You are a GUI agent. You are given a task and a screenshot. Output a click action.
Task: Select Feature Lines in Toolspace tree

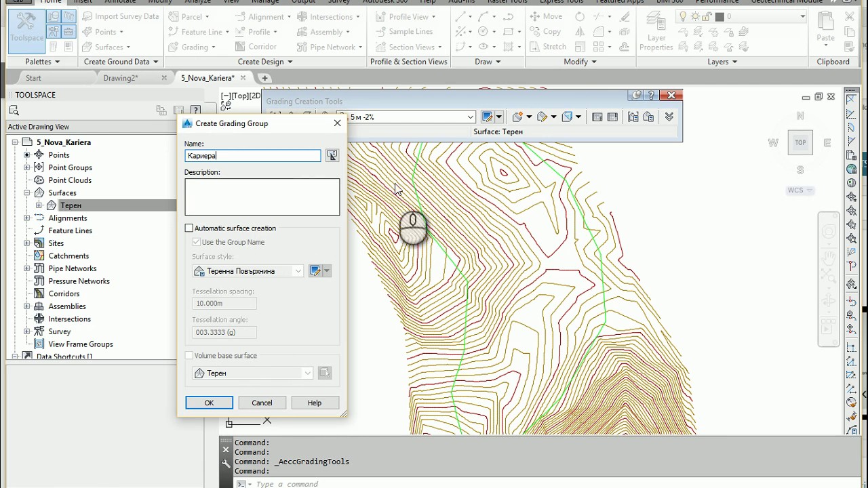[x=70, y=230]
